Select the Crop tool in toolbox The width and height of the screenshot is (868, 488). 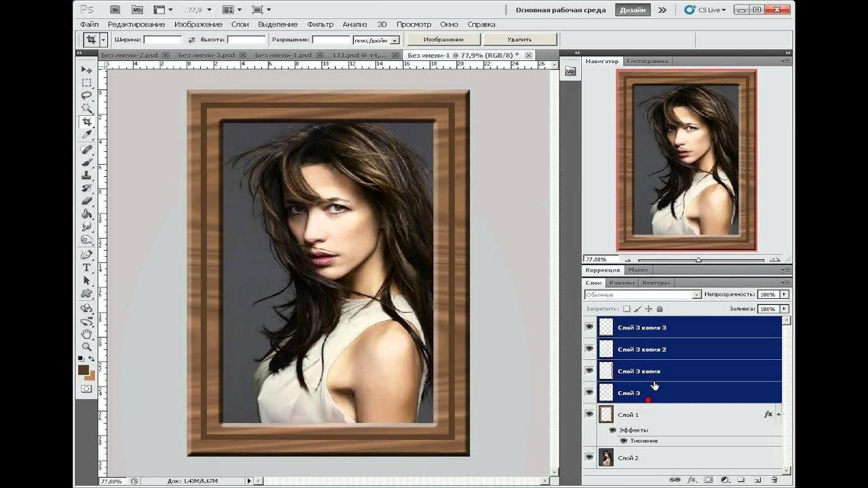coord(87,122)
